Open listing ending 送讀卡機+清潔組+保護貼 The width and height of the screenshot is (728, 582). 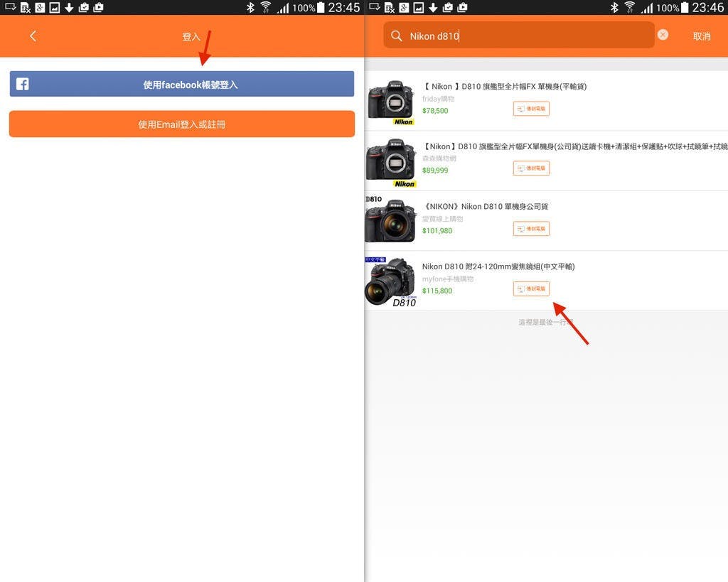click(x=574, y=146)
